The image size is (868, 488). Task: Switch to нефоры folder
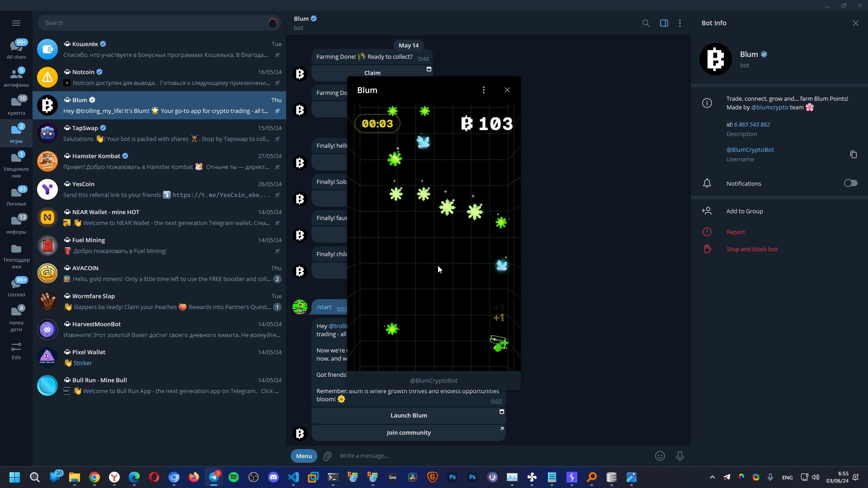pos(16,224)
